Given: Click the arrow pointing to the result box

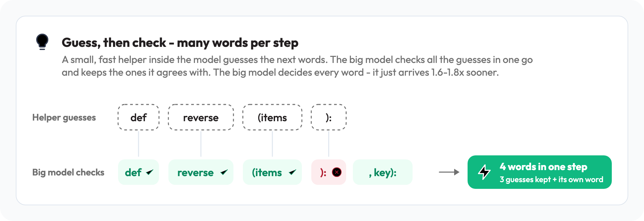Looking at the screenshot, I should click(x=449, y=172).
